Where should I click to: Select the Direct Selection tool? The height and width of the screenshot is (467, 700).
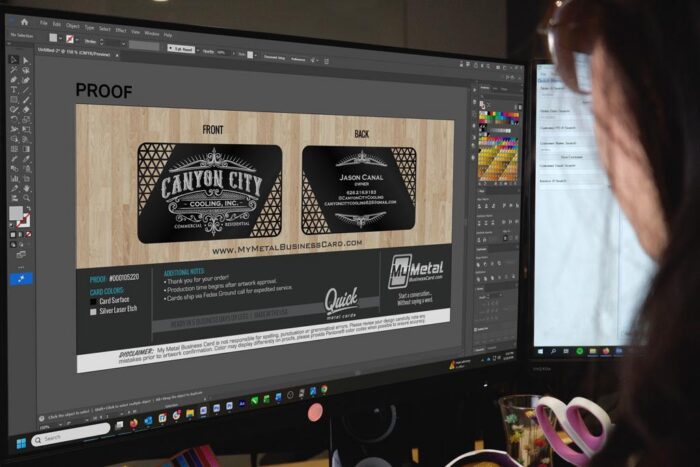coord(26,60)
